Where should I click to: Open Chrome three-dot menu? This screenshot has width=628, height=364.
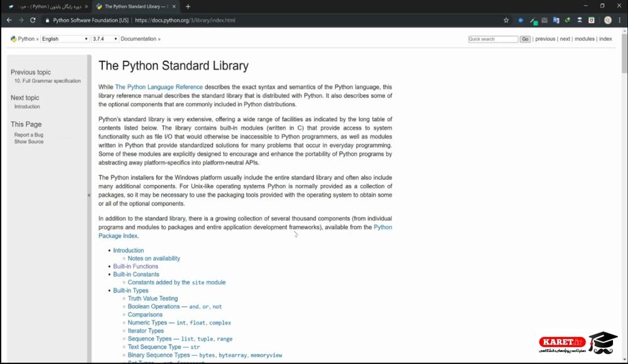620,20
